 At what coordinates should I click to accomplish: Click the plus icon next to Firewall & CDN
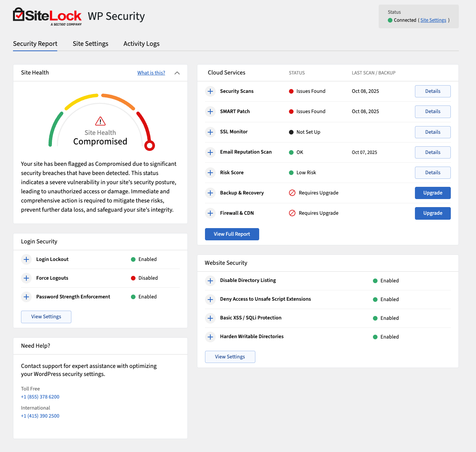coord(210,213)
